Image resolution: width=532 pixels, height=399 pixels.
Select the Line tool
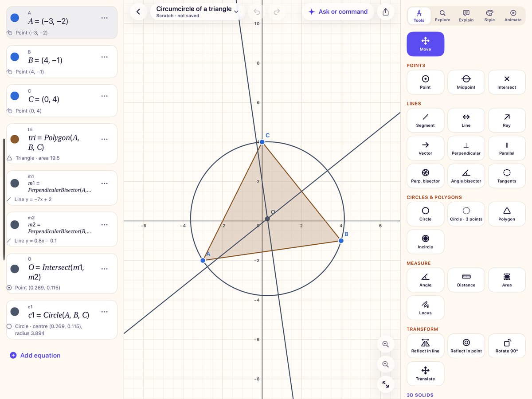[466, 120]
